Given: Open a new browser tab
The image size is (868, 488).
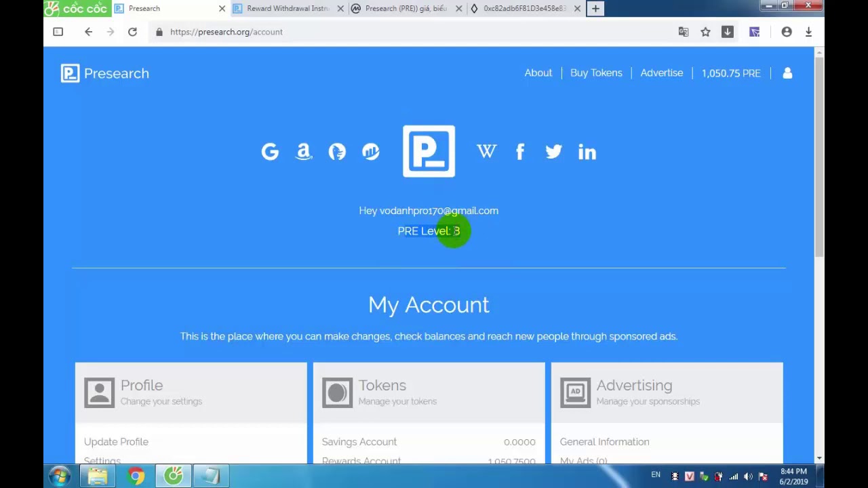Looking at the screenshot, I should point(595,8).
